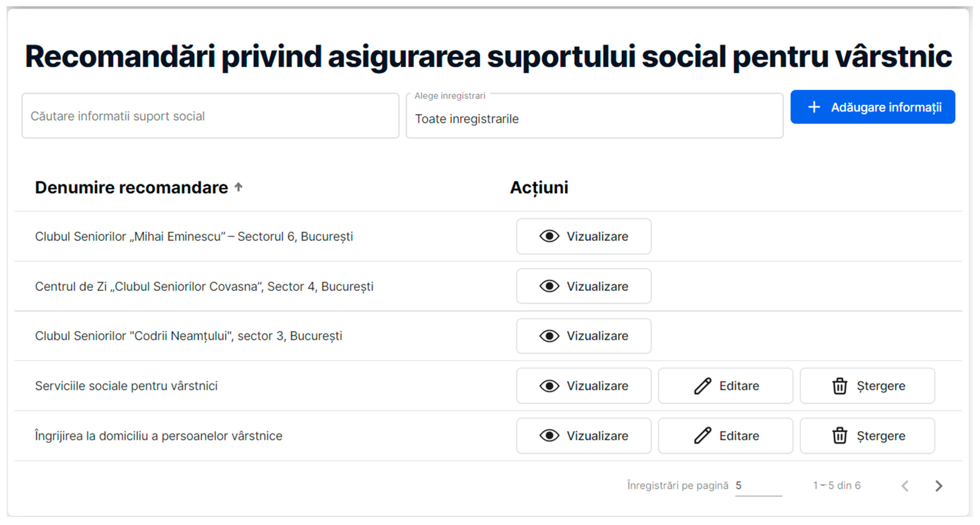Click the eye icon for Clubul Seniorilor Mihai Eminescu
The width and height of the screenshot is (980, 525).
[x=549, y=236]
